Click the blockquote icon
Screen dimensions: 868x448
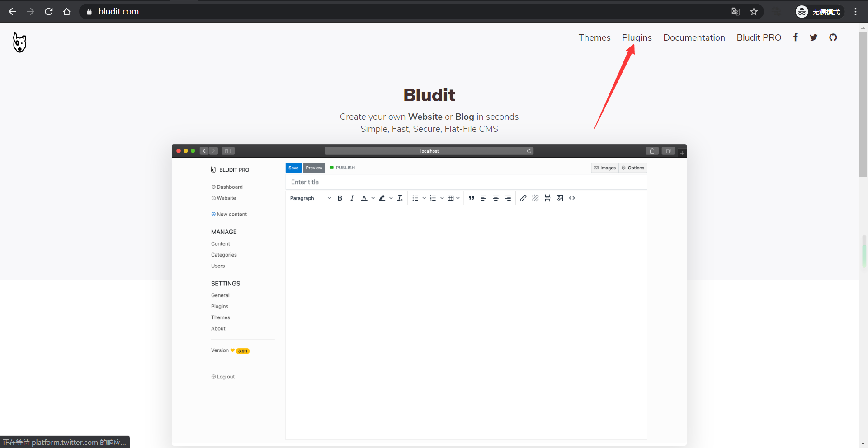coord(471,198)
